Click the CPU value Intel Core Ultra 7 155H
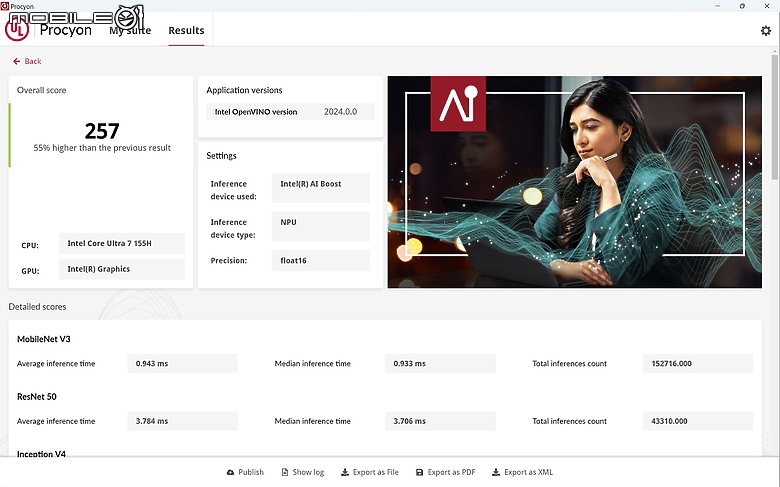 122,243
